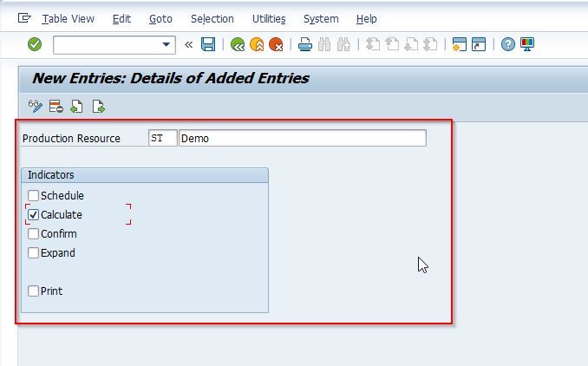
Task: Tick the Expand checkbox
Action: point(33,252)
